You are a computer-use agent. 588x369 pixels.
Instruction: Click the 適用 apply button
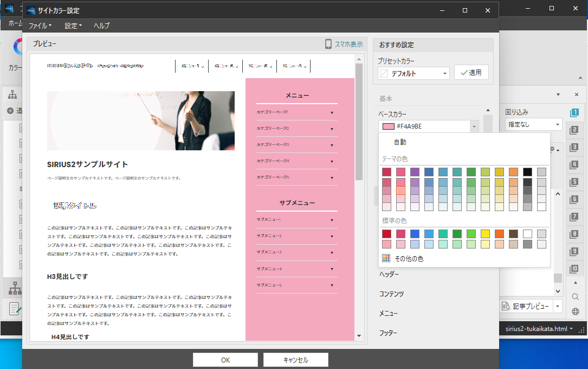(x=471, y=72)
